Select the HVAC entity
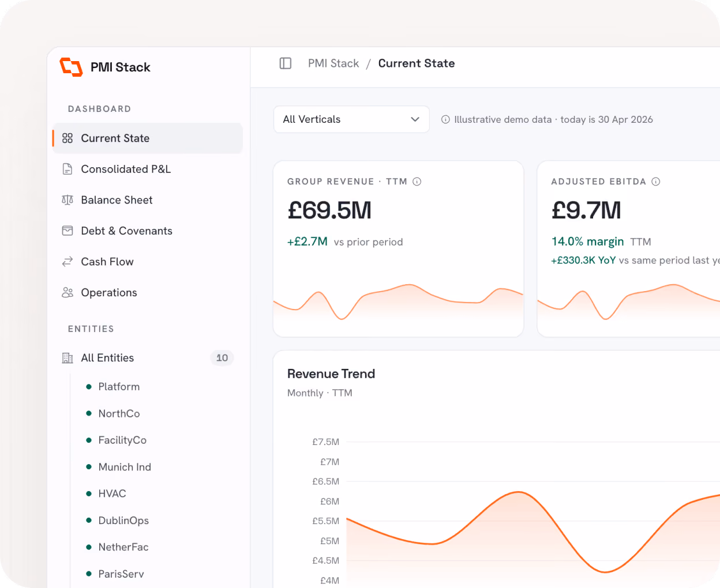Viewport: 720px width, 588px height. click(112, 493)
